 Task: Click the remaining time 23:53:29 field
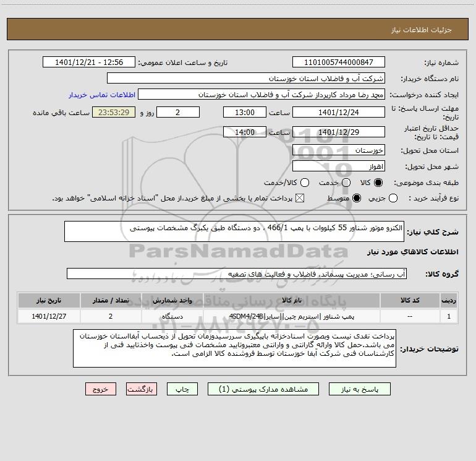[114, 112]
